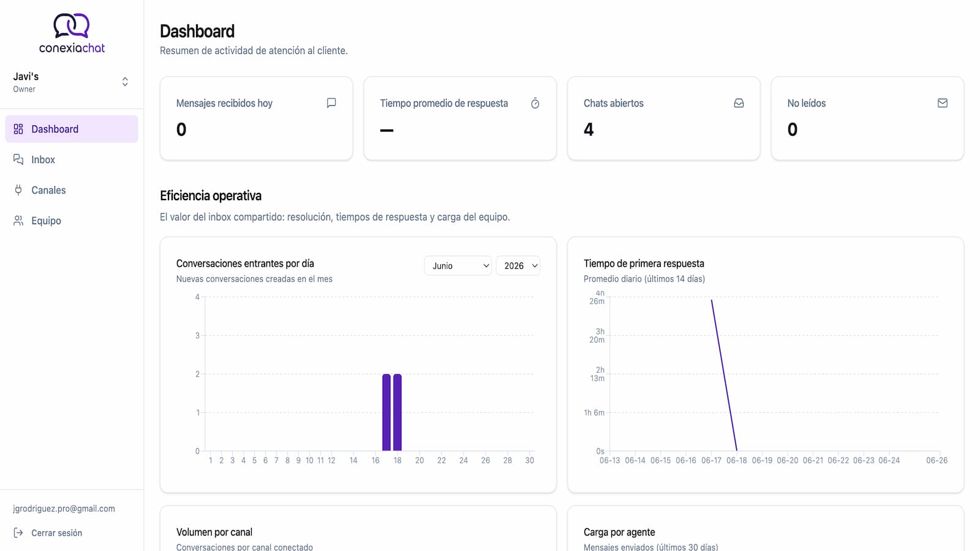
Task: Open the Inbox menu item
Action: click(x=72, y=159)
